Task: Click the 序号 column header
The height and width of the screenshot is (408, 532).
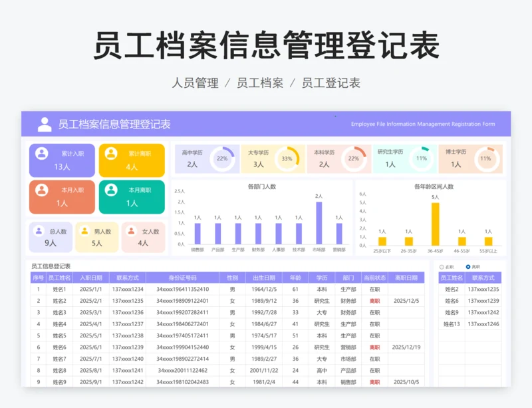Action: tap(38, 278)
